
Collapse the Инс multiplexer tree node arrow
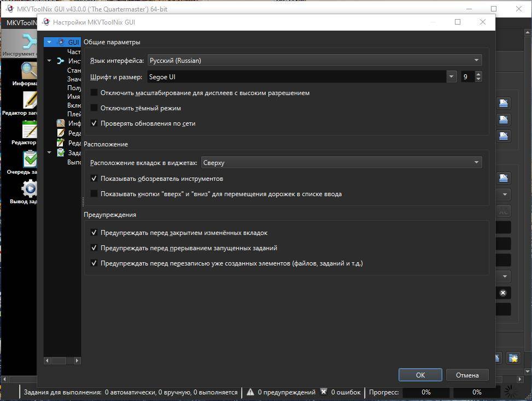(x=50, y=61)
